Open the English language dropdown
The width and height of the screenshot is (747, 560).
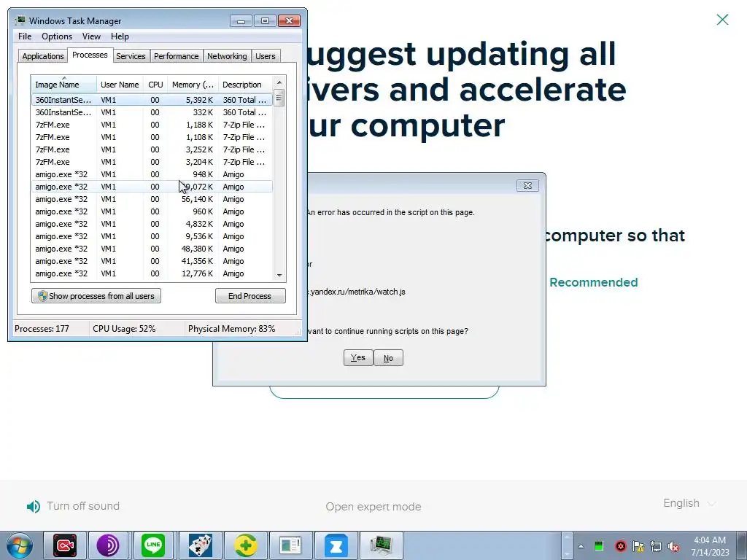coord(689,503)
